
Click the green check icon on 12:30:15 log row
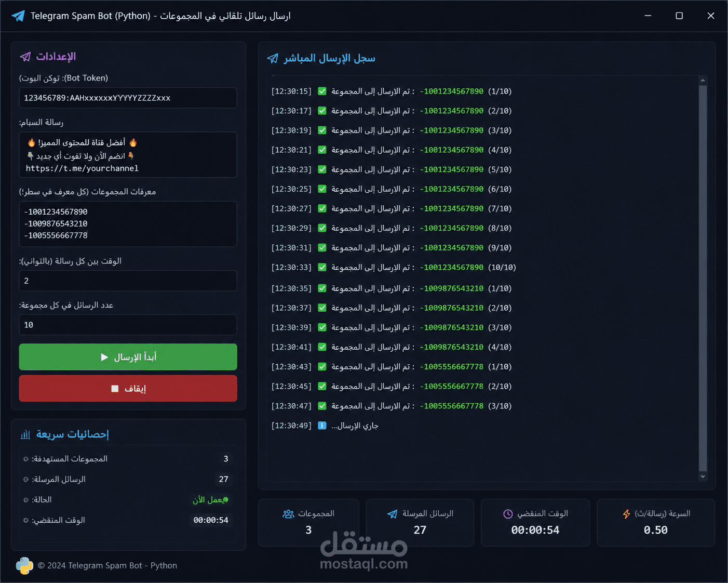coord(322,91)
